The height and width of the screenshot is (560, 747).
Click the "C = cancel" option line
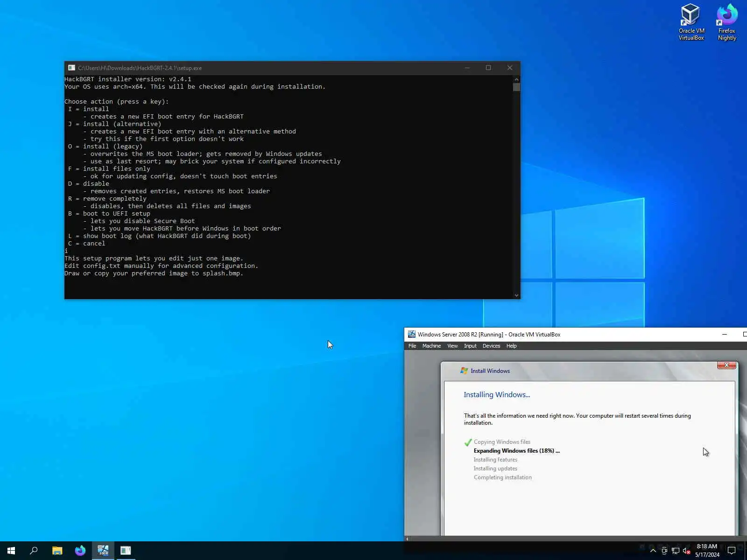(x=87, y=244)
